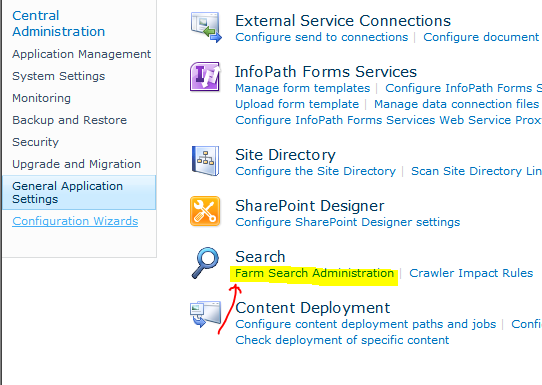542x385 pixels.
Task: Click the Search section heading
Action: pyautogui.click(x=260, y=257)
